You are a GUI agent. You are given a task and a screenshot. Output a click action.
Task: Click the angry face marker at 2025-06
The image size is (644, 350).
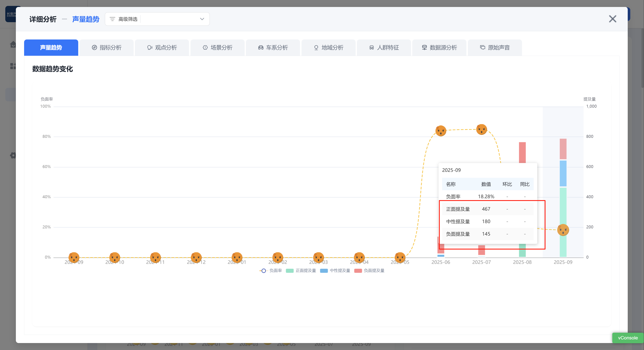pyautogui.click(x=441, y=130)
